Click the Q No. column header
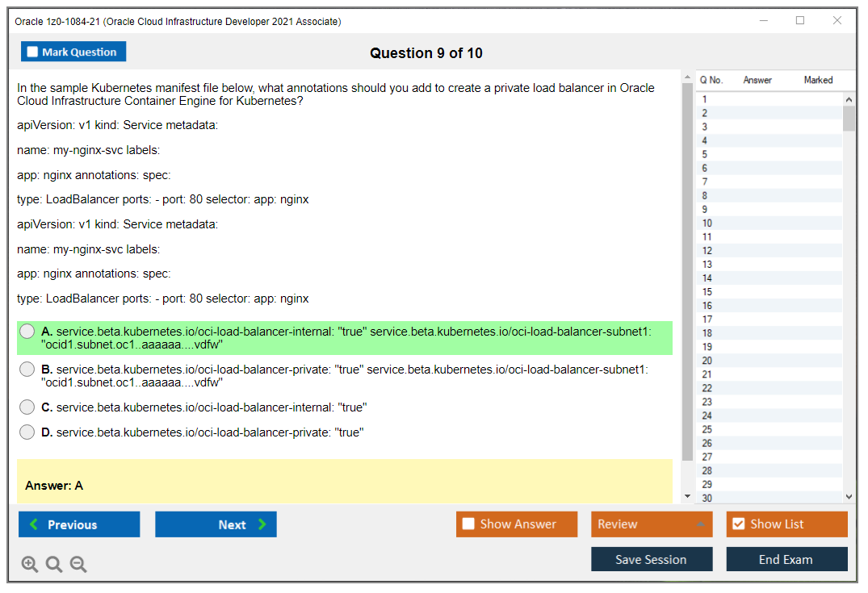 click(x=711, y=80)
